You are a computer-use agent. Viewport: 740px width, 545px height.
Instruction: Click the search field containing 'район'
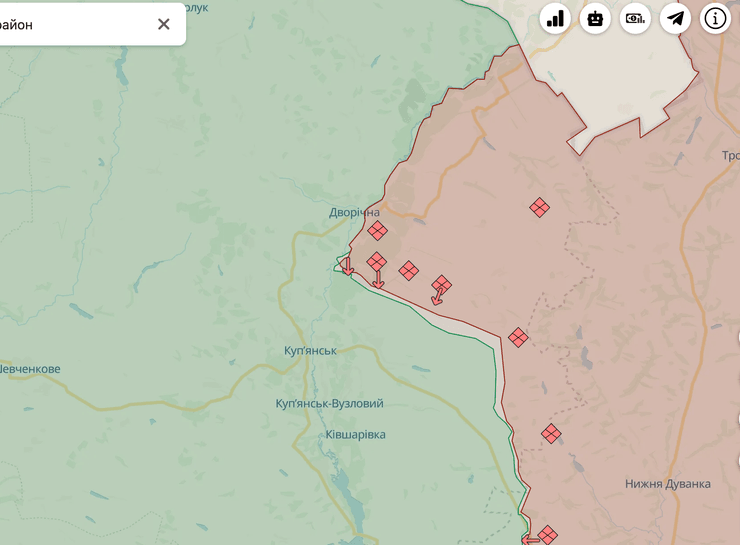(x=70, y=24)
